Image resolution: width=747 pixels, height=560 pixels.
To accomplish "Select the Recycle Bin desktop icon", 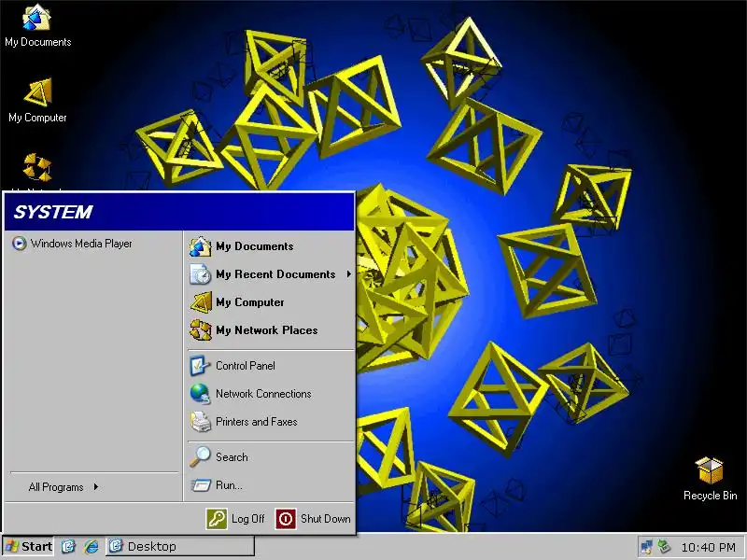I will pyautogui.click(x=710, y=470).
